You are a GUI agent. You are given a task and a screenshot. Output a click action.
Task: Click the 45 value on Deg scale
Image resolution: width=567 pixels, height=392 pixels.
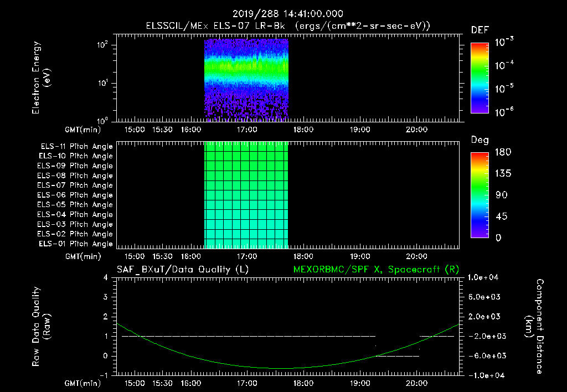502,216
